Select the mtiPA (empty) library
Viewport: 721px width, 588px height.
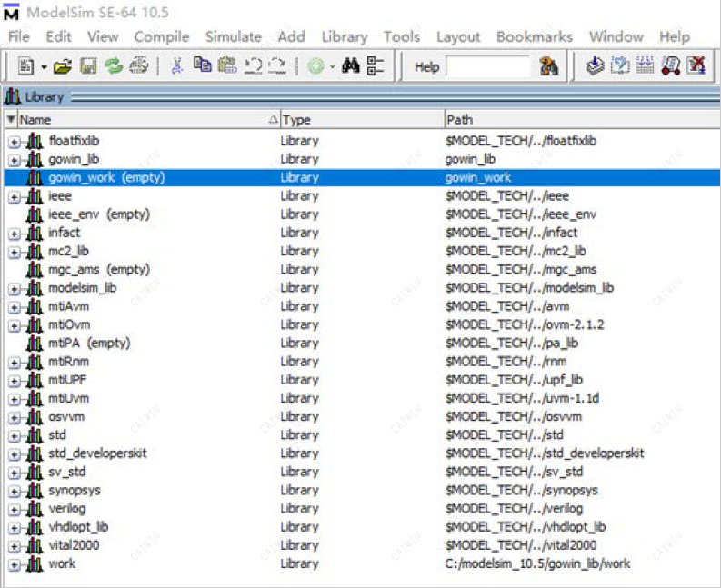[89, 343]
